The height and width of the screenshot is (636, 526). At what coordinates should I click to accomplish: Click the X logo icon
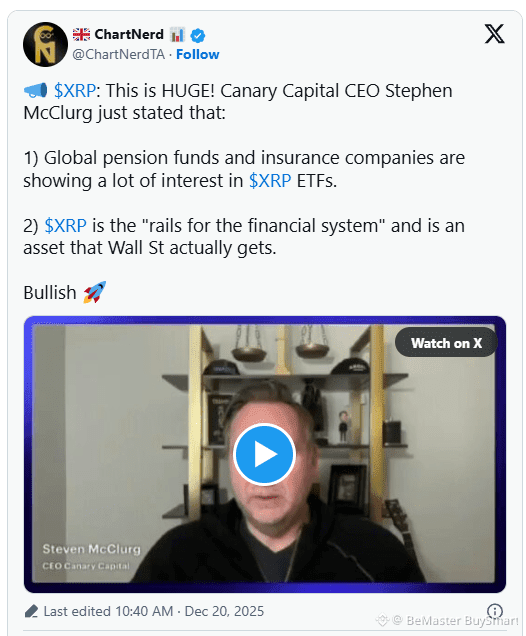click(x=494, y=34)
